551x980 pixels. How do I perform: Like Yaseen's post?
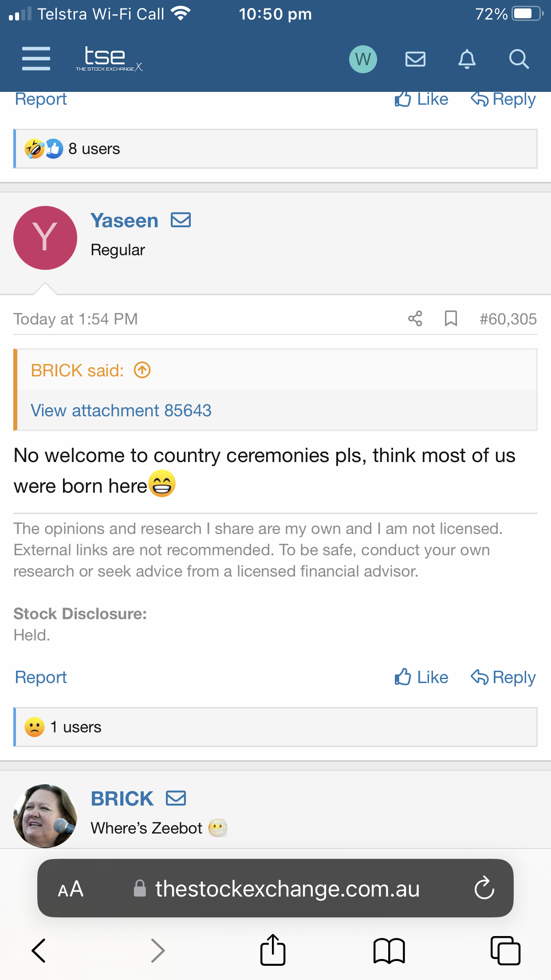coord(421,677)
